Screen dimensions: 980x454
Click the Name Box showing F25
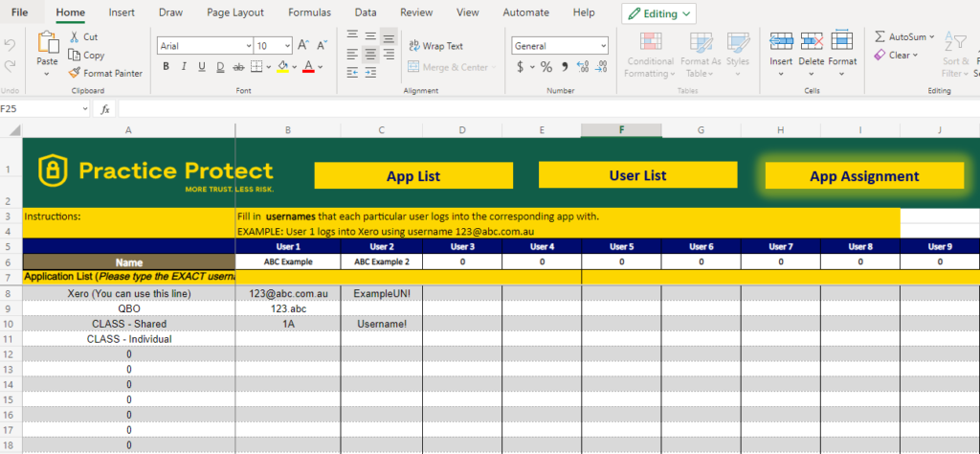tap(45, 109)
